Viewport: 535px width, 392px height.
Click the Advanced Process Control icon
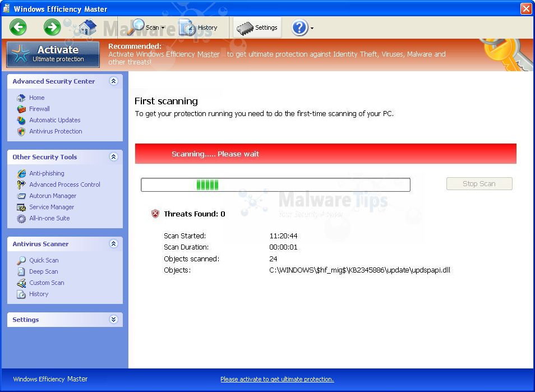point(21,185)
